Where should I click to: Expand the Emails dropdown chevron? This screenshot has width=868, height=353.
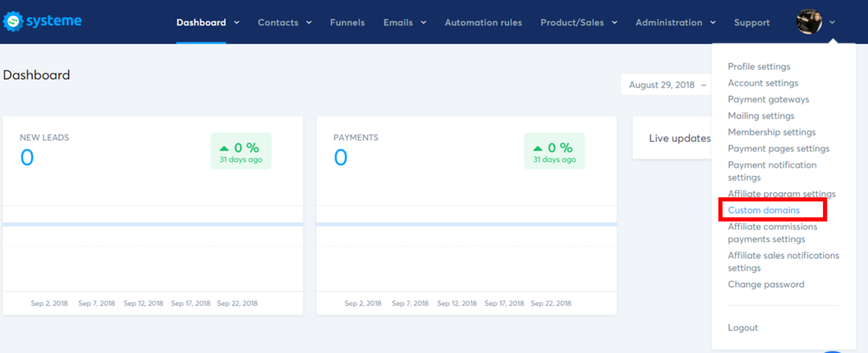423,22
